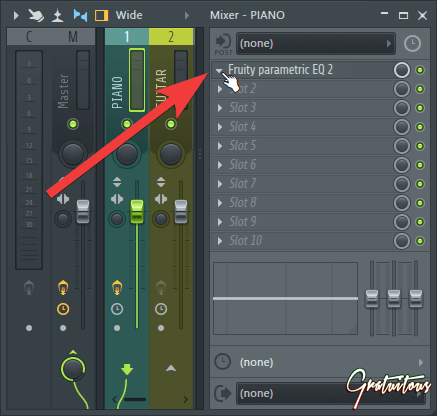Open the Fruity parametric EQ 2 slot menu
Screen dimensions: 437x416
click(x=219, y=70)
